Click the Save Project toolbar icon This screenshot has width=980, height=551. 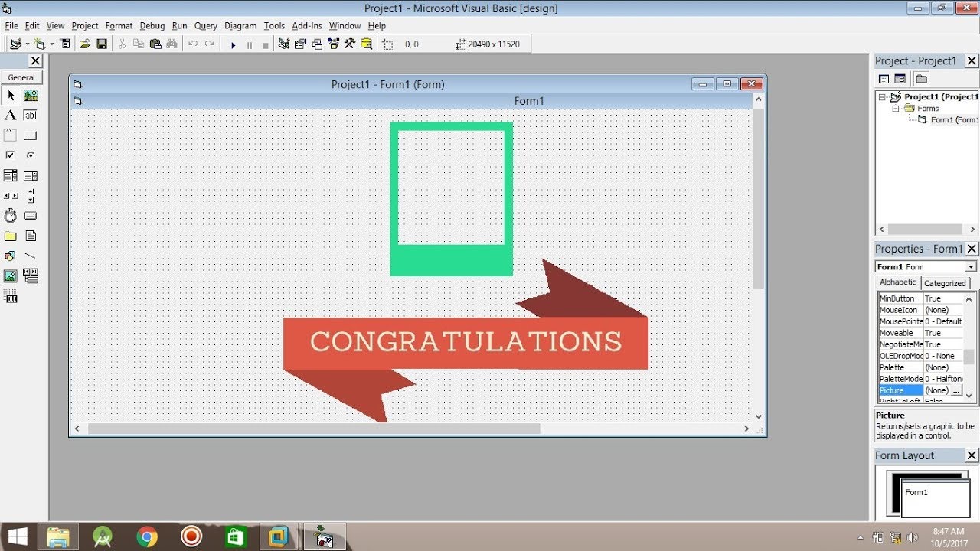click(x=102, y=44)
